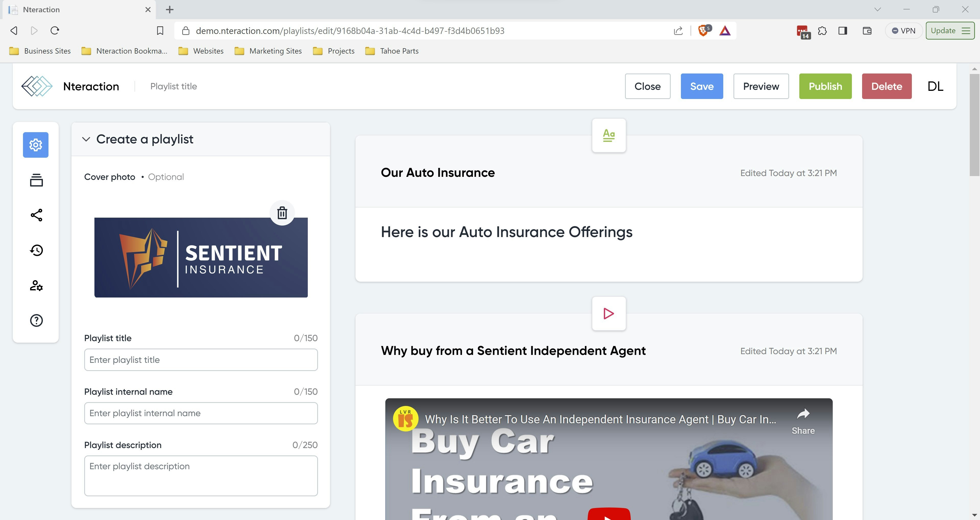Reload the page with refresh icon

click(x=55, y=30)
